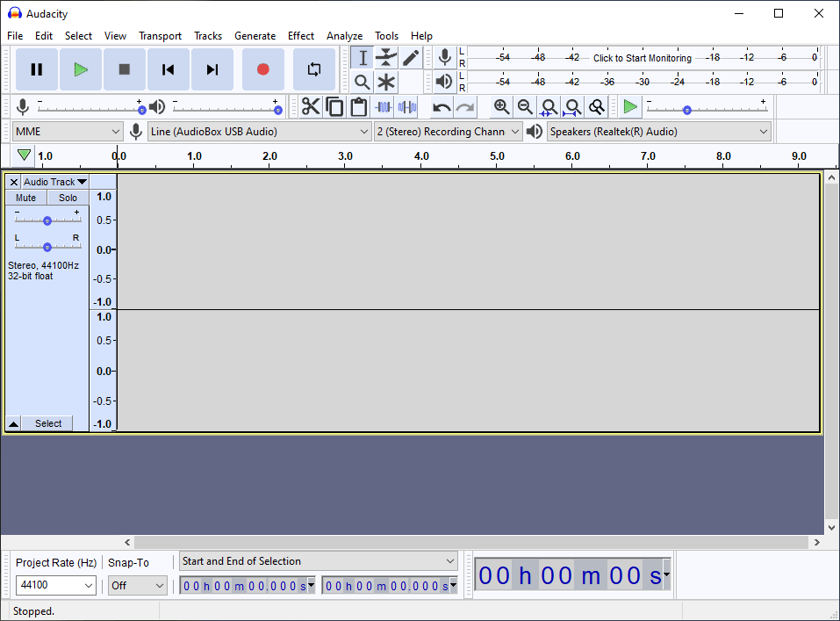
Task: Click the Silence Audio icon
Action: (x=407, y=107)
